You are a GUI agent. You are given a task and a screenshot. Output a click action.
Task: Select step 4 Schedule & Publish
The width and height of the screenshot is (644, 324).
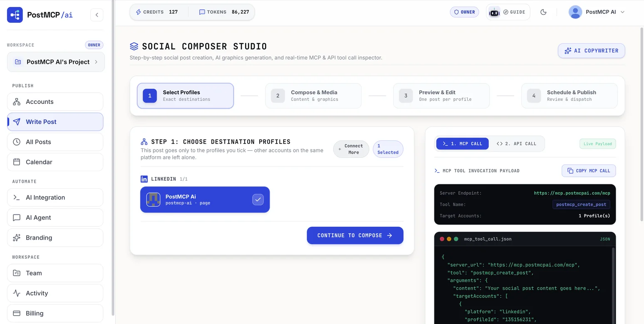click(569, 96)
